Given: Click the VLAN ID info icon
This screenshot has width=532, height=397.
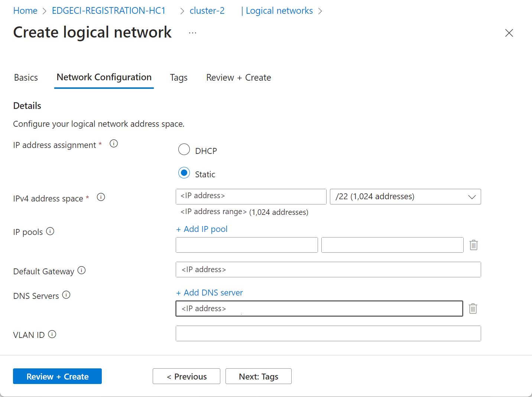Looking at the screenshot, I should [x=52, y=335].
